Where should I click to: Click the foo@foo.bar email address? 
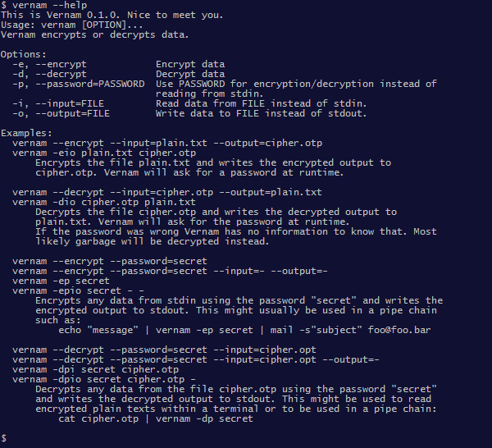coord(399,330)
